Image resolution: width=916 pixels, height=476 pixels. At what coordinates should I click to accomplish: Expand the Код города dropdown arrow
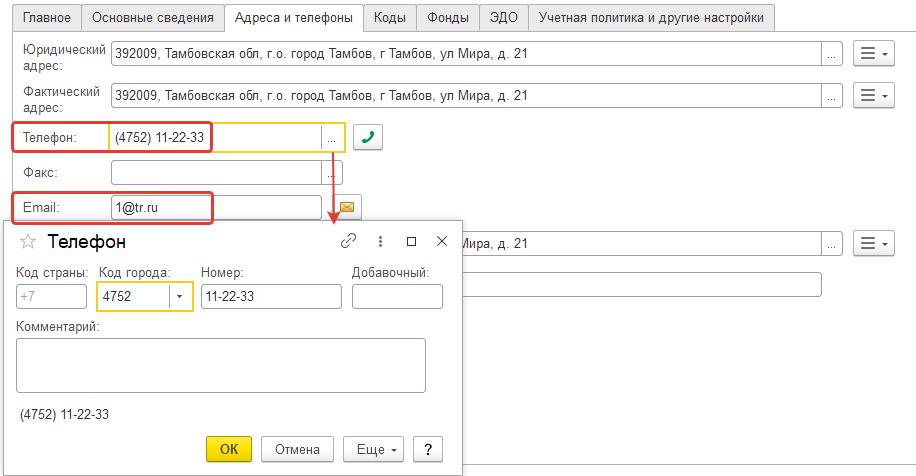[180, 297]
